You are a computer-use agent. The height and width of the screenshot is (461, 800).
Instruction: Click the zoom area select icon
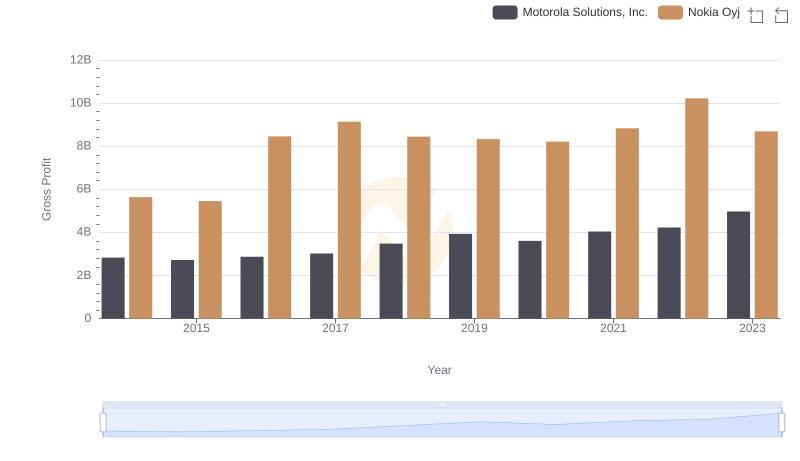[756, 14]
